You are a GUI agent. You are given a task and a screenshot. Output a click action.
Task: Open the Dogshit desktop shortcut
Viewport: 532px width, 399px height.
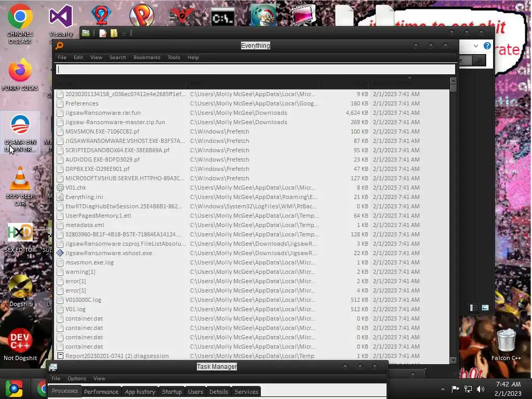[20, 291]
